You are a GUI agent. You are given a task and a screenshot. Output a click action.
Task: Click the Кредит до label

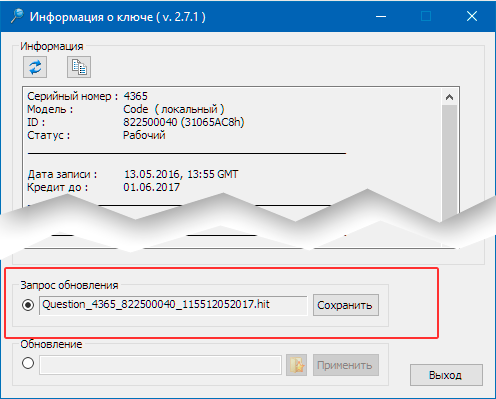(x=57, y=187)
